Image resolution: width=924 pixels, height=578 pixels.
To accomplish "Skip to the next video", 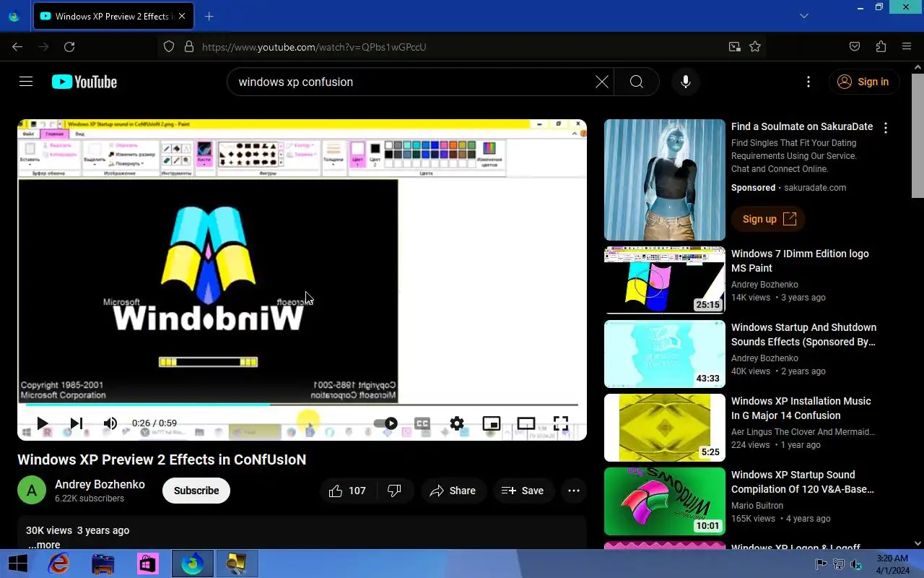I will [x=76, y=423].
